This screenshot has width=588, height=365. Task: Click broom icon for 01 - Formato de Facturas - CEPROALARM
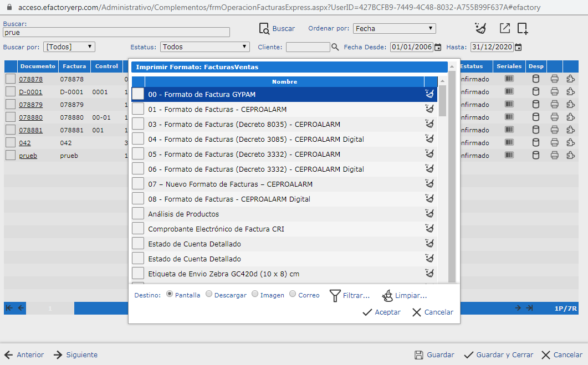(x=430, y=109)
